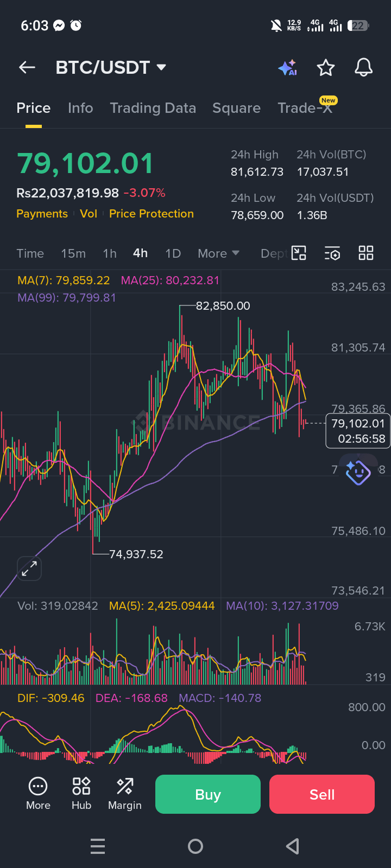The width and height of the screenshot is (391, 868).
Task: Tap the 83,245.63 price axis label
Action: [358, 287]
